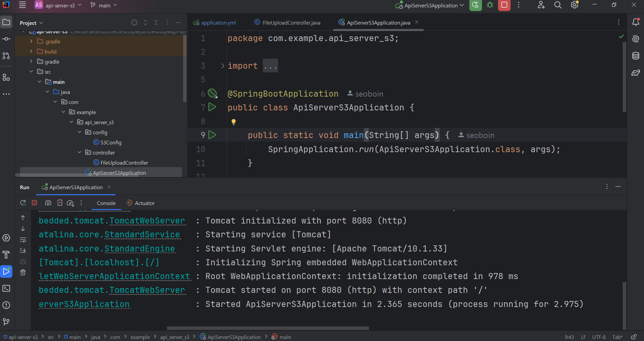Show more tool windows ellipsis in the left sidebar
This screenshot has height=341, width=644.
coord(6,94)
